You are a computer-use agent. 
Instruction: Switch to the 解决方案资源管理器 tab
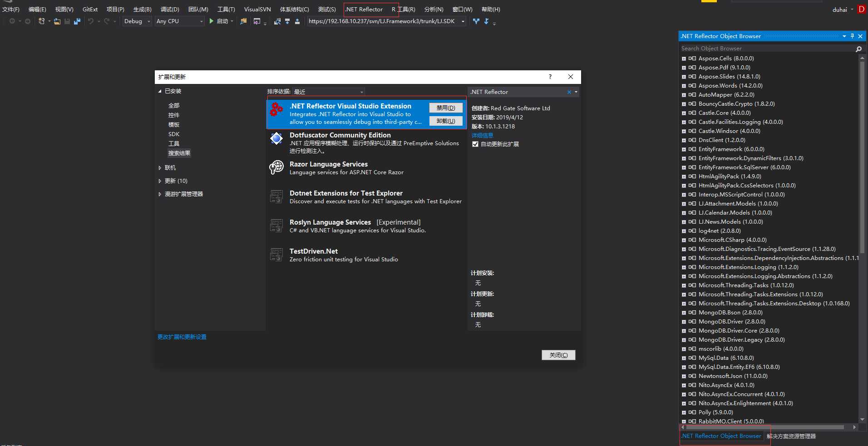[791, 436]
